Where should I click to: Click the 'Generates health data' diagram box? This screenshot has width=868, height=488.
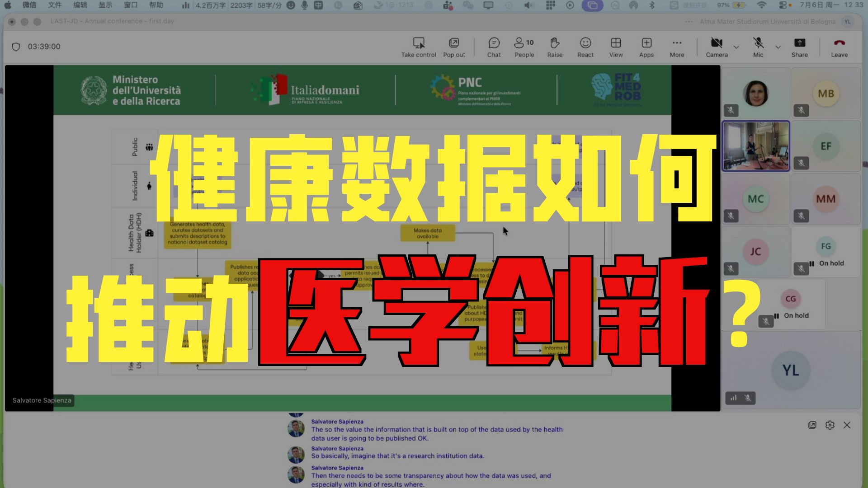197,233
